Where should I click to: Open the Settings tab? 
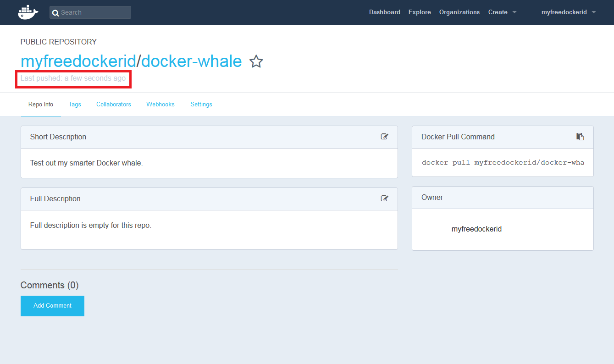pyautogui.click(x=201, y=105)
